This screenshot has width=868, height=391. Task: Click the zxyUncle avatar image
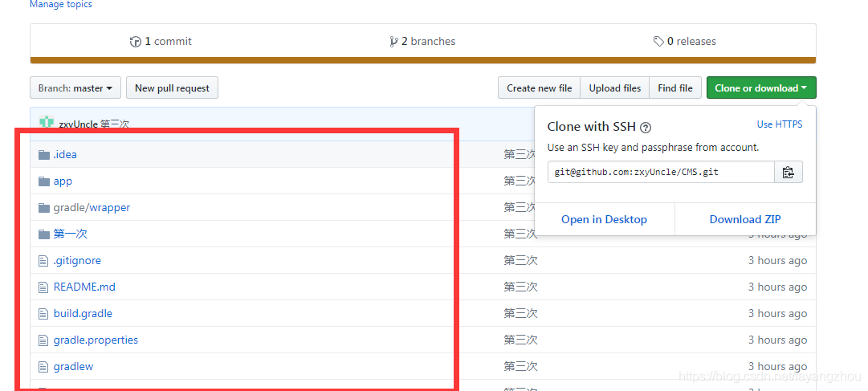[x=47, y=122]
